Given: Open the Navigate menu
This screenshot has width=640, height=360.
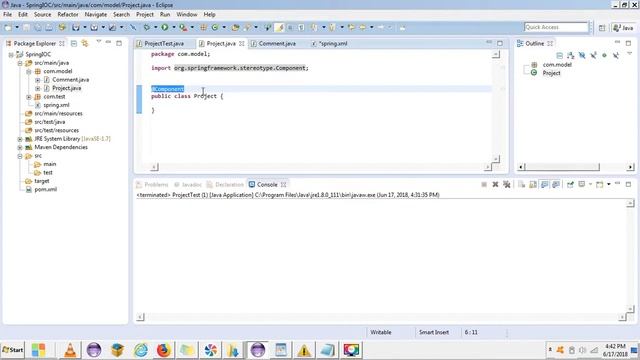Looking at the screenshot, I should 96,14.
